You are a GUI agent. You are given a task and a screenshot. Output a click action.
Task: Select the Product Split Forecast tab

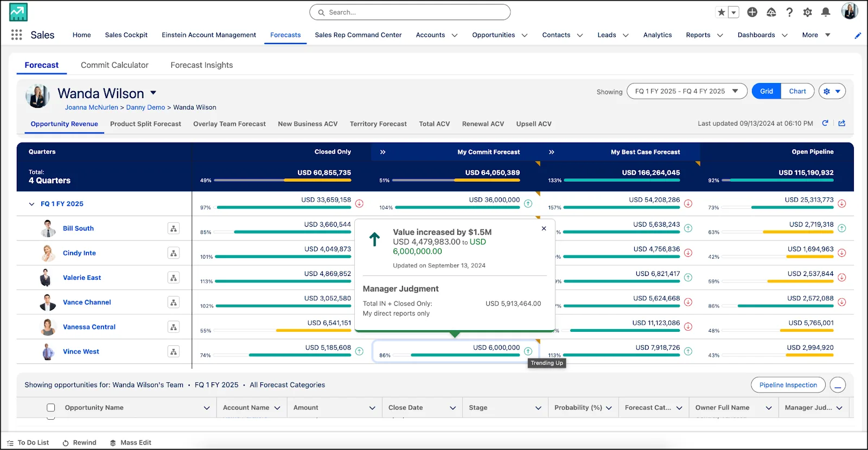(x=145, y=124)
